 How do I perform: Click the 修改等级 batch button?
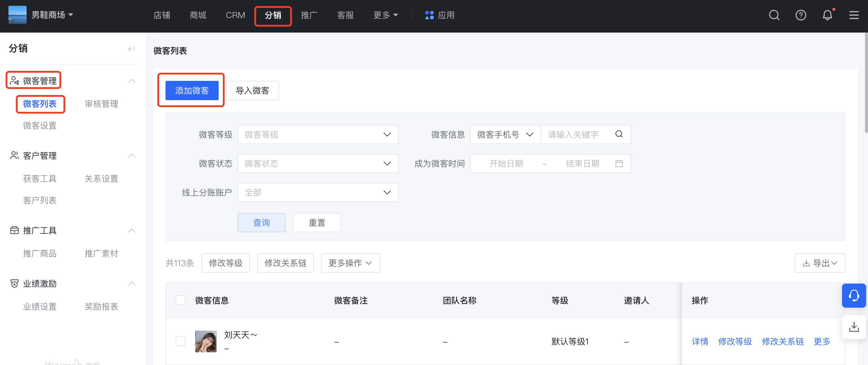(225, 263)
